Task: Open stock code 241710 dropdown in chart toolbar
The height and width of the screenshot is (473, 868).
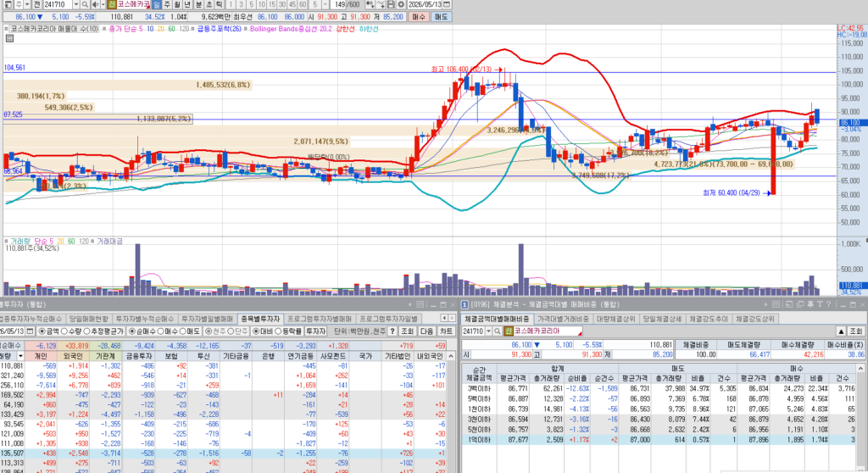Action: click(75, 4)
